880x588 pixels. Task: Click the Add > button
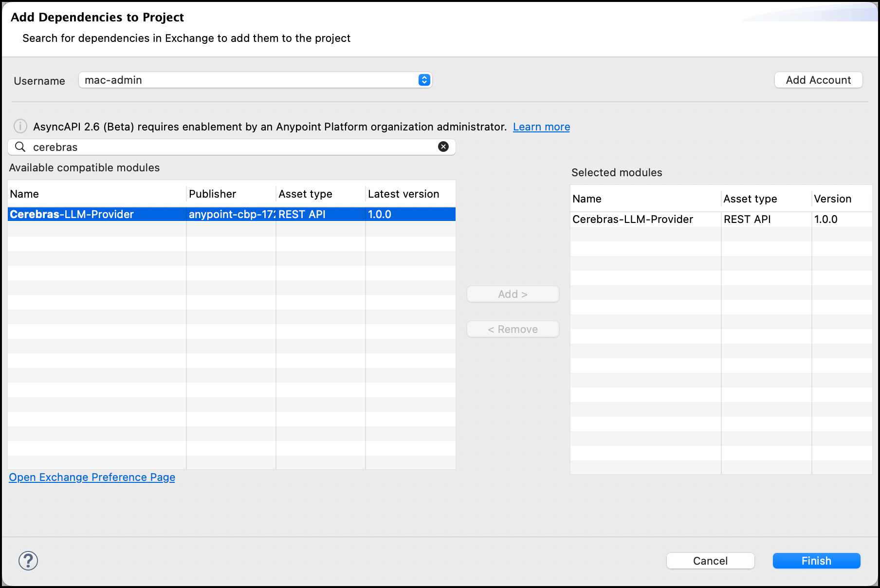[x=513, y=294]
